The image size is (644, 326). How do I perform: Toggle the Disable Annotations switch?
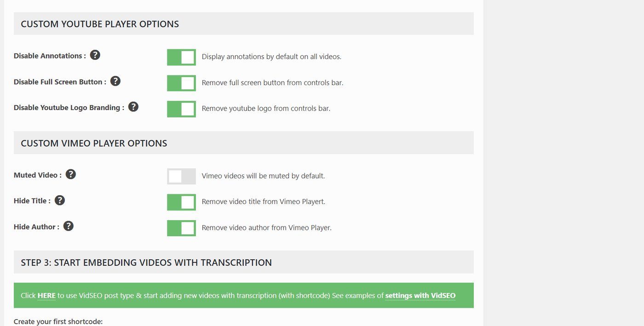pos(181,57)
